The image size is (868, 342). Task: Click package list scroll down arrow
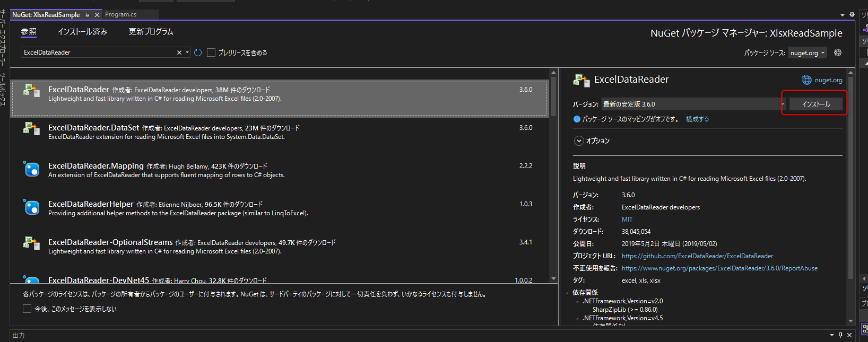[x=553, y=278]
